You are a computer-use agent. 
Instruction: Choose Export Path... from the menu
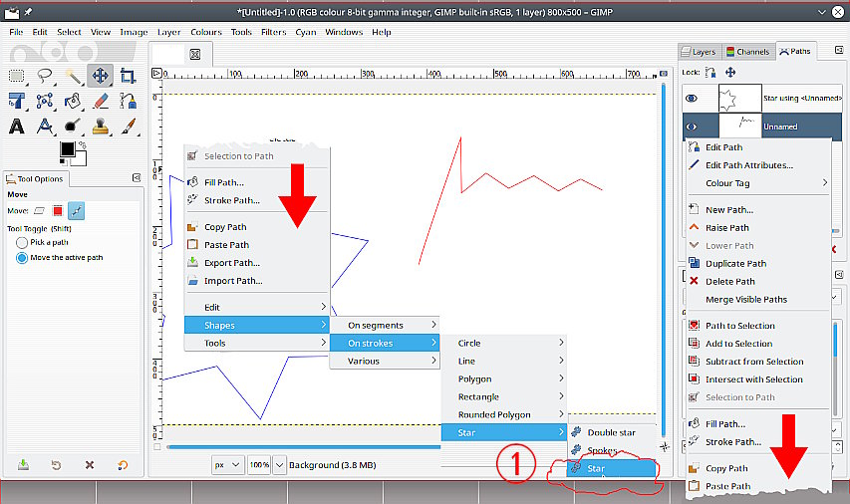(231, 263)
